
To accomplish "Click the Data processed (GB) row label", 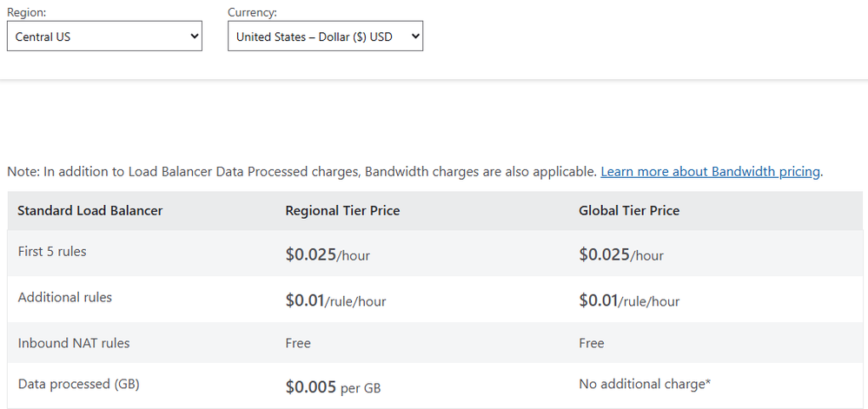I will (79, 385).
